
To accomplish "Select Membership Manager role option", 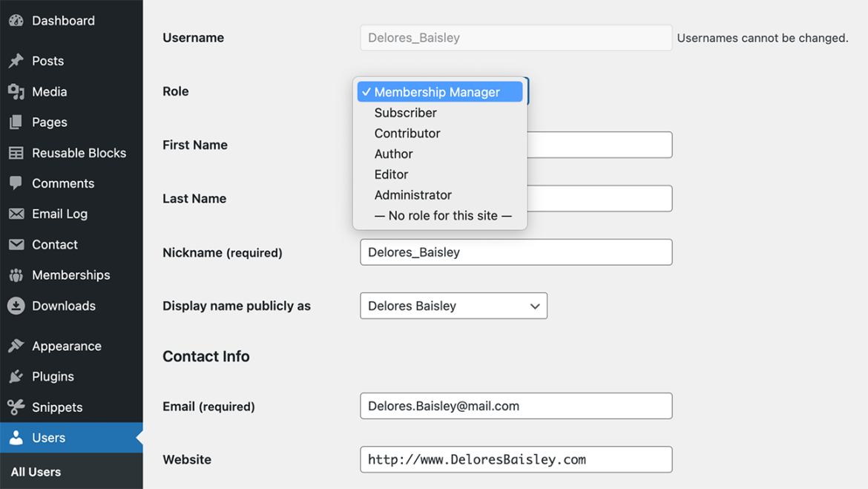I will click(439, 92).
